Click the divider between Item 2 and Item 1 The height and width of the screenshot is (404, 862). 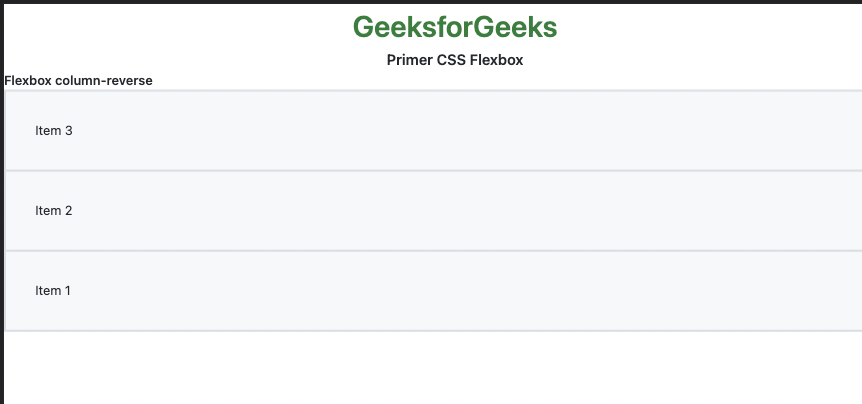(430, 251)
